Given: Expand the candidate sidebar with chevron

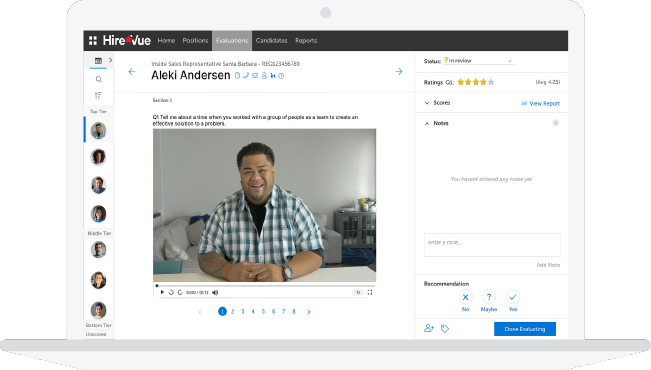Looking at the screenshot, I should click(110, 60).
